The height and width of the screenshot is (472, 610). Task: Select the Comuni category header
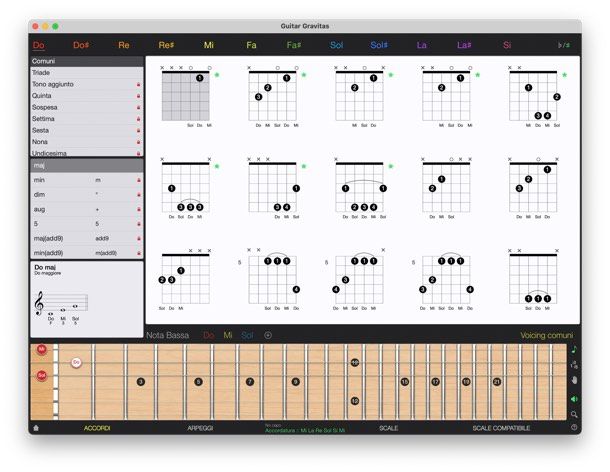pos(87,61)
